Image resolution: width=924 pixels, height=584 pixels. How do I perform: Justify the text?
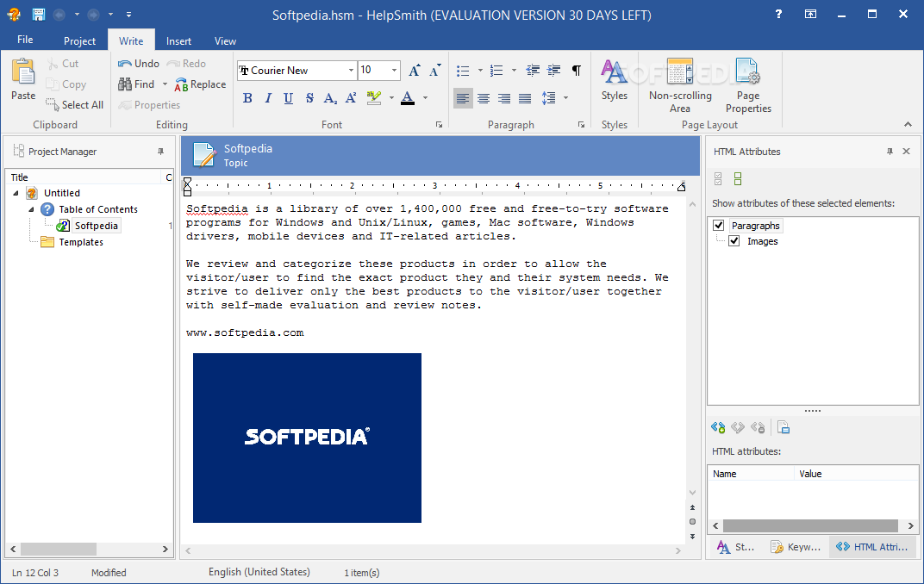(525, 98)
